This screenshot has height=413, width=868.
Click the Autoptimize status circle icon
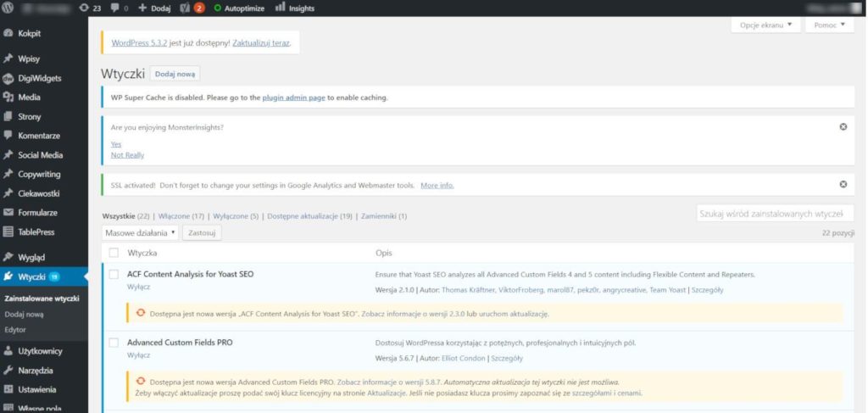coord(218,8)
